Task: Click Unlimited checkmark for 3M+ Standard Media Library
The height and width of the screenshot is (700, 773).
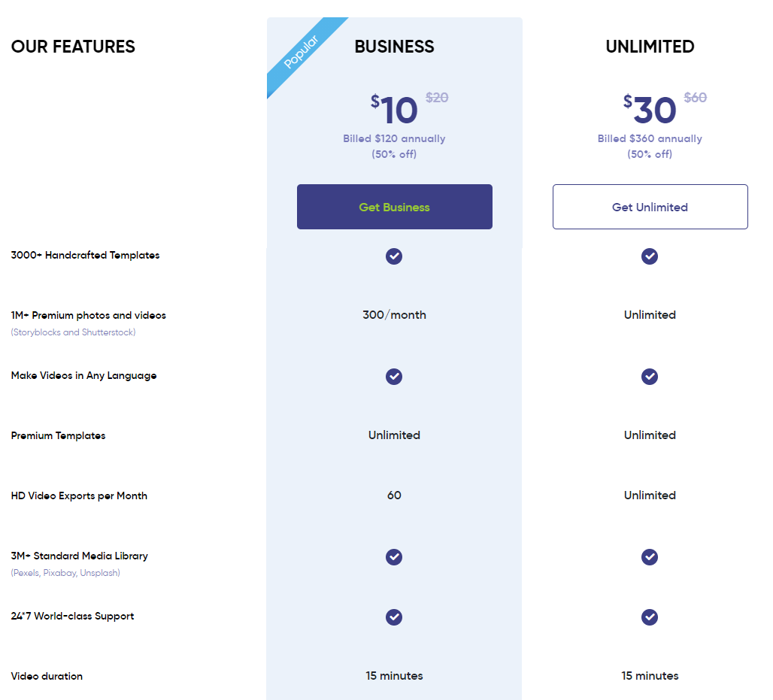Action: point(649,557)
